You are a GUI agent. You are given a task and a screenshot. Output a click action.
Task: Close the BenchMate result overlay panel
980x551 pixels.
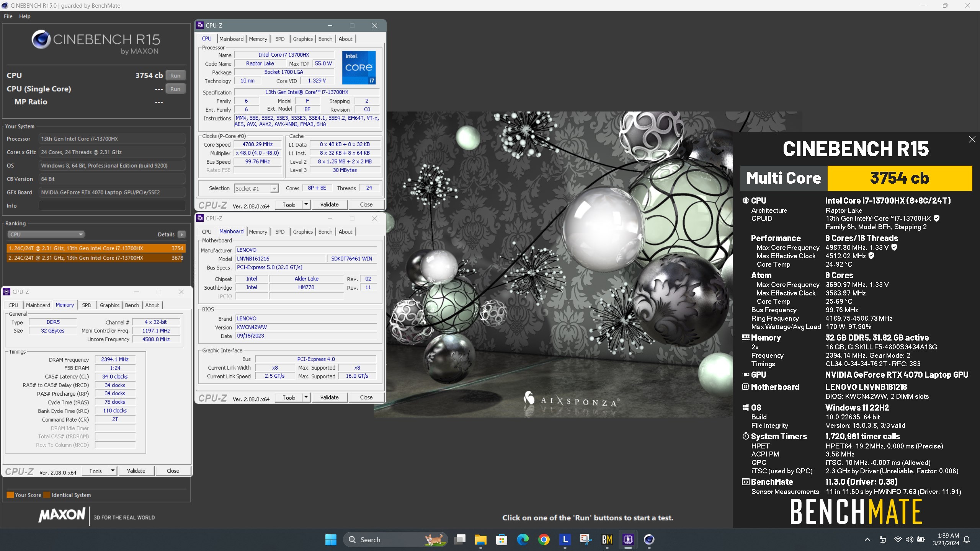tap(972, 139)
